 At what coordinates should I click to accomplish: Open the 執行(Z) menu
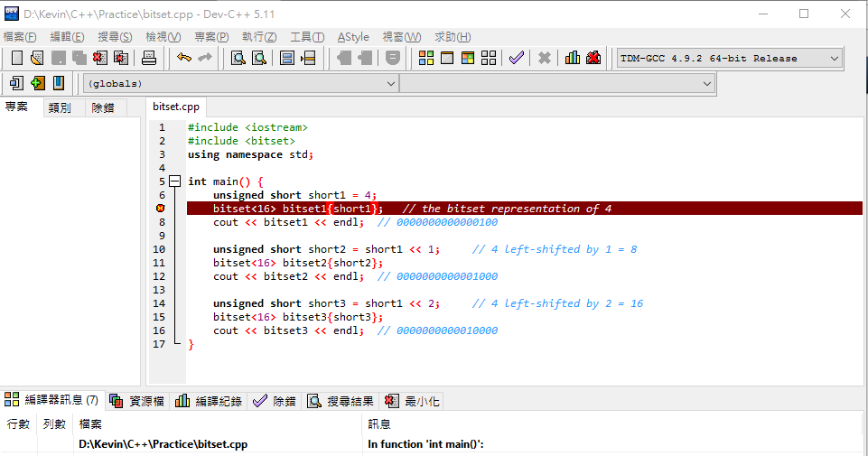click(259, 37)
